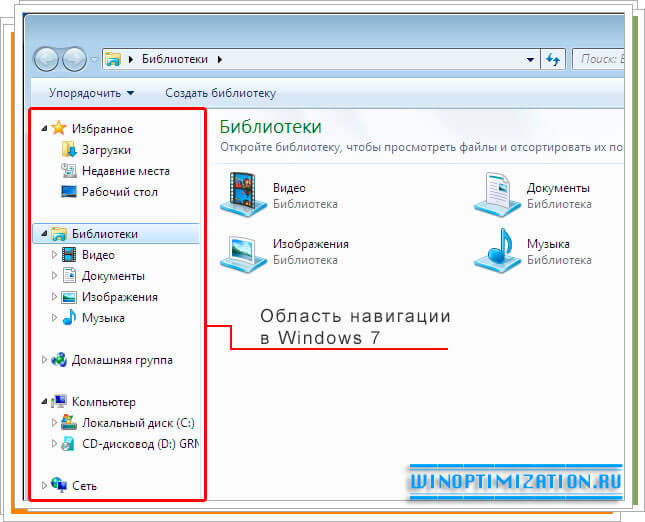Click the Избранное star icon
The image size is (645, 522).
pyautogui.click(x=59, y=128)
